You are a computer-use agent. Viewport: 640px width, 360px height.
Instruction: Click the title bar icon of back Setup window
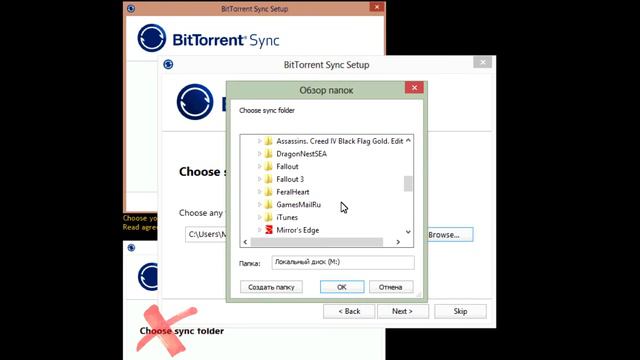131,9
